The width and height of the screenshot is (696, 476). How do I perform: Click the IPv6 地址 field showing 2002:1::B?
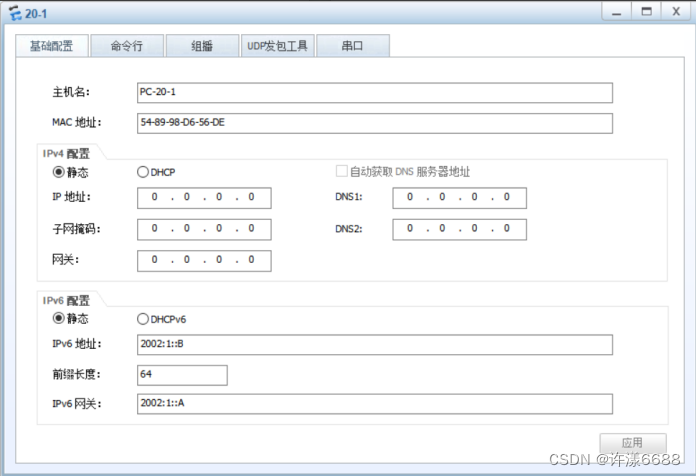coord(375,345)
